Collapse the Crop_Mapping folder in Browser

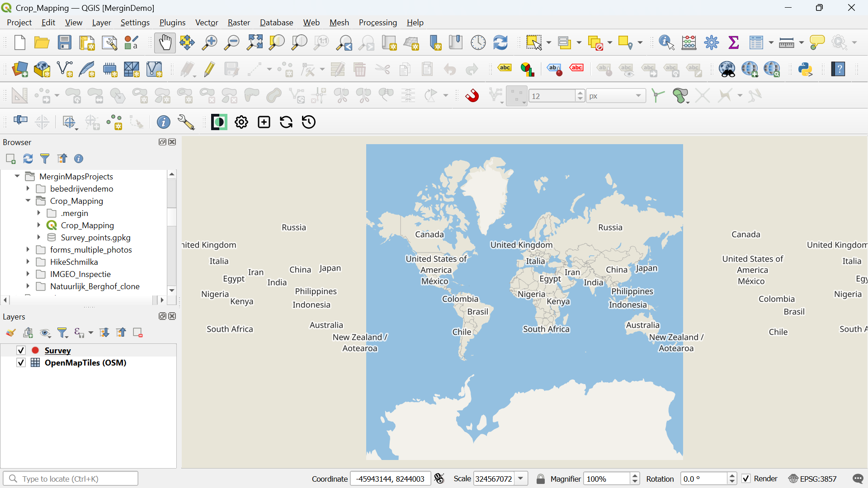[x=28, y=201]
